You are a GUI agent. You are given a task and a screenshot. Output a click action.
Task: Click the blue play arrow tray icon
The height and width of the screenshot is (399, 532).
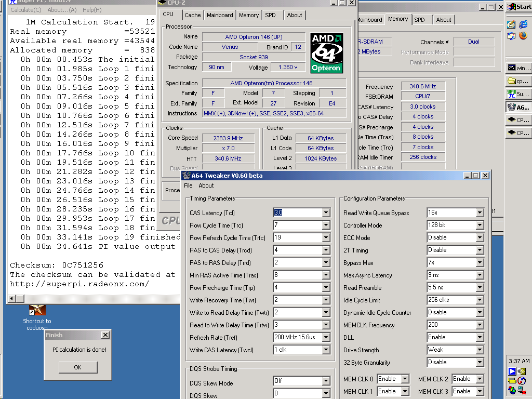click(512, 371)
